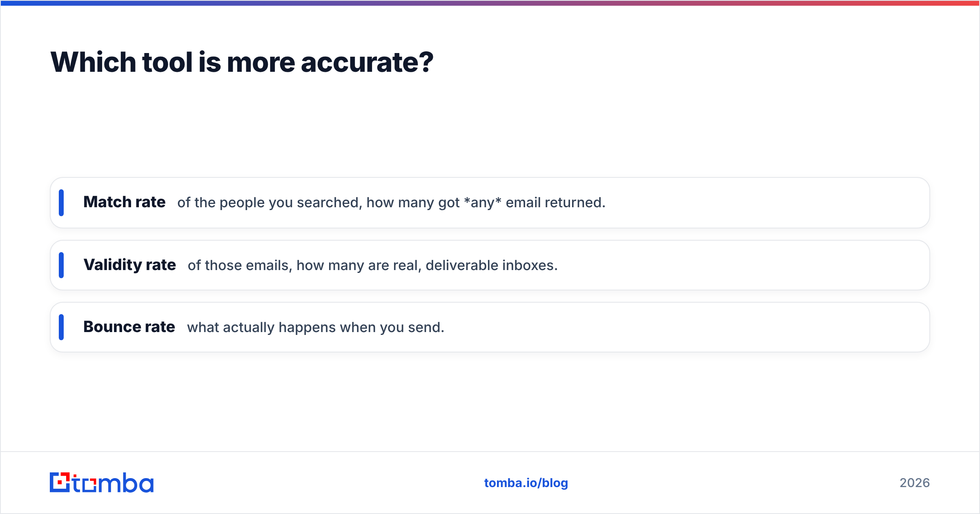Click the word accurate in the title
This screenshot has width=980, height=514.
pos(367,63)
